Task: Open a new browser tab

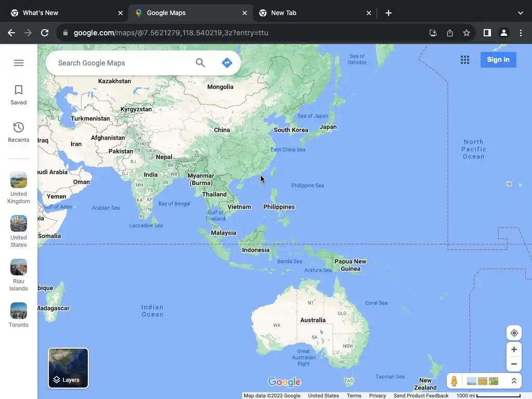Action: tap(389, 13)
